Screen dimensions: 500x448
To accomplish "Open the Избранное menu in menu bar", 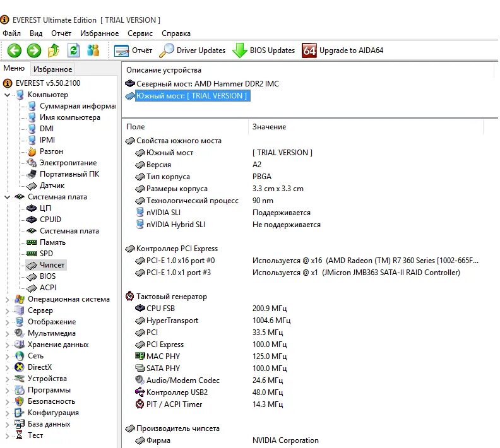I will click(x=100, y=33).
